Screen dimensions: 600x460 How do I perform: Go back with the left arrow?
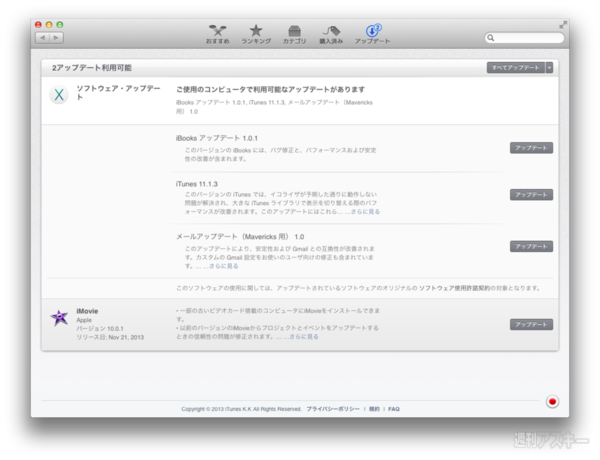[x=42, y=38]
